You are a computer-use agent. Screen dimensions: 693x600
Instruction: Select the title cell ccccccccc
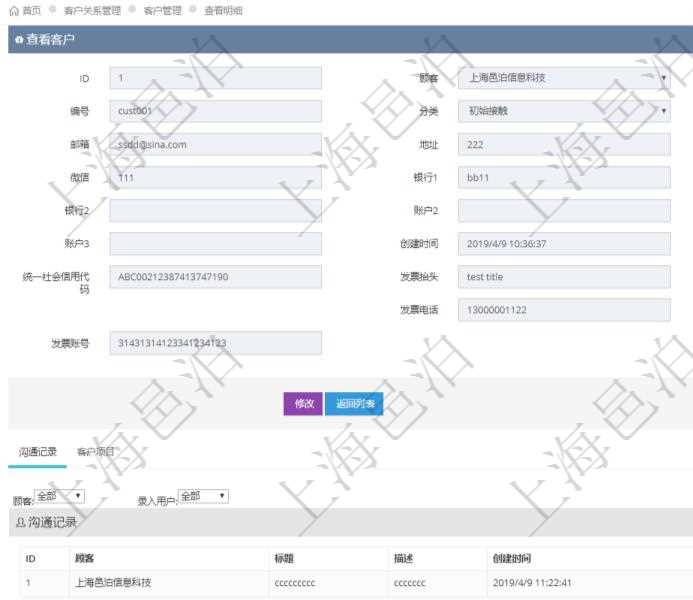295,583
